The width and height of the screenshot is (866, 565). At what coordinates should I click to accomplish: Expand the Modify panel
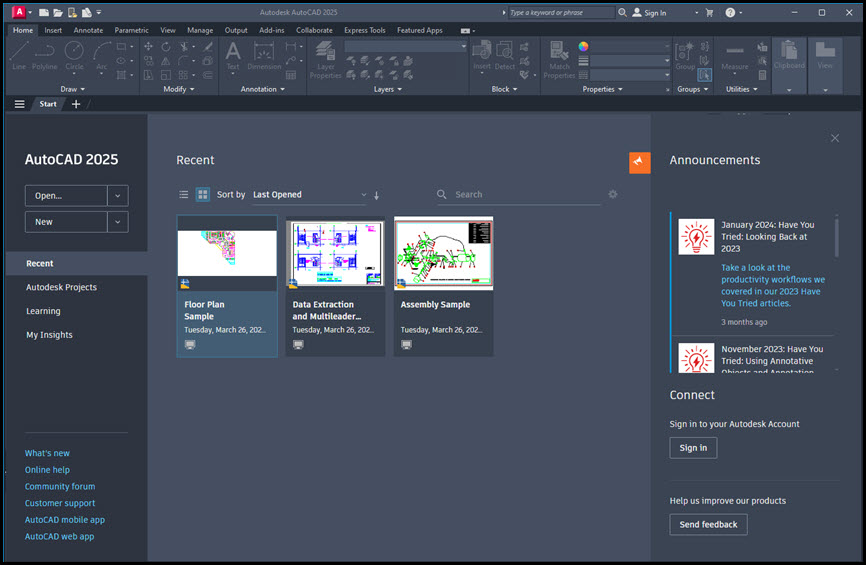[179, 89]
